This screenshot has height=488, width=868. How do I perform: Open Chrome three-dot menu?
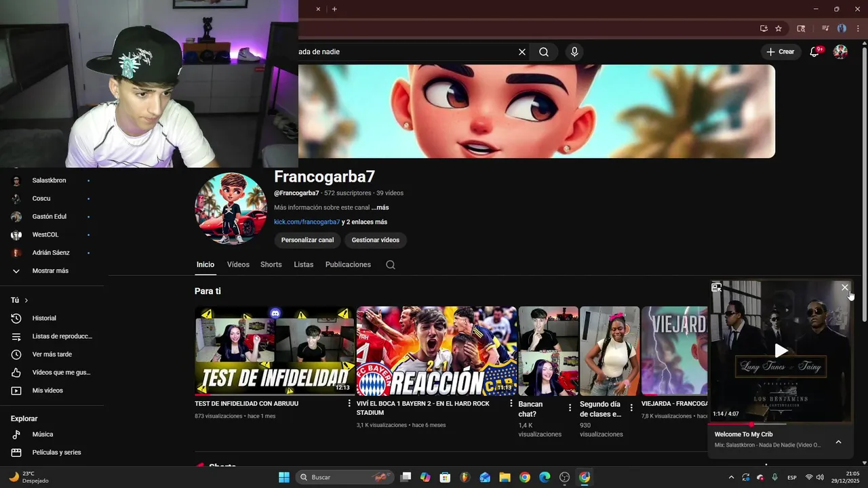click(858, 28)
